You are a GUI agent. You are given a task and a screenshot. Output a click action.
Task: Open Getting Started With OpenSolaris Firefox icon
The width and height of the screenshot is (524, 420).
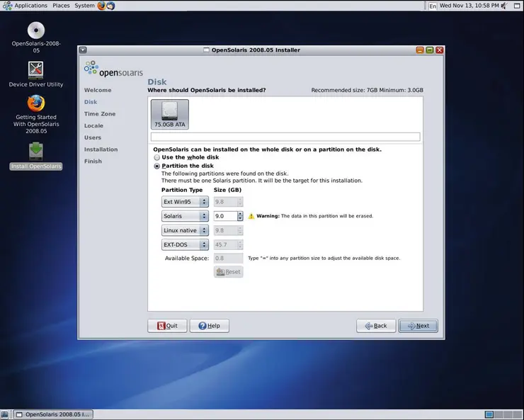click(36, 103)
